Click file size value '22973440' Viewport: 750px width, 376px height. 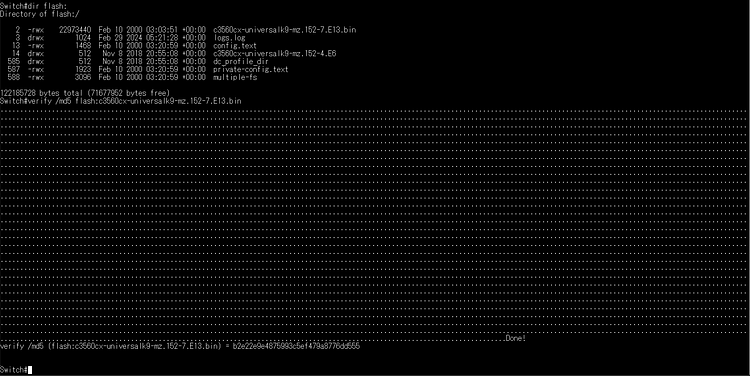point(75,30)
